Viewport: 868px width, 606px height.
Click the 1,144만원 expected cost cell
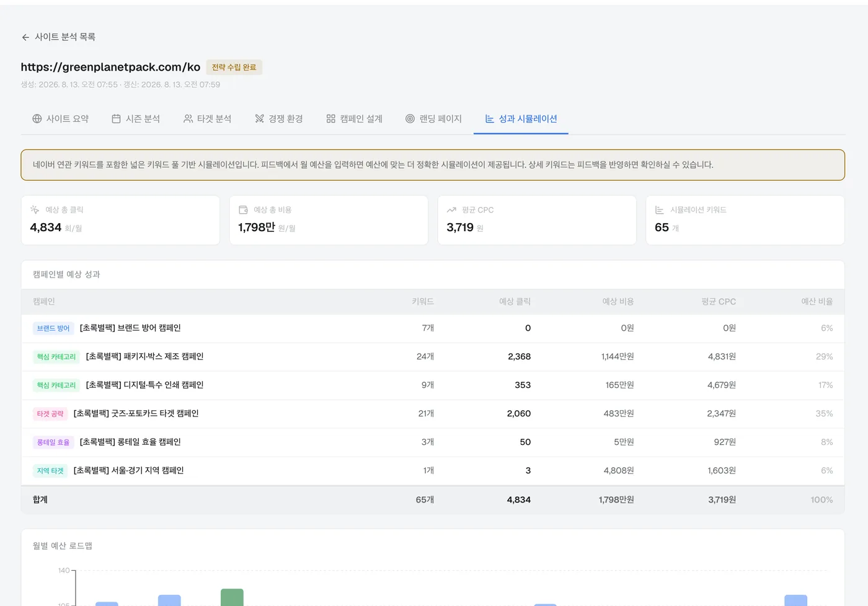coord(618,357)
